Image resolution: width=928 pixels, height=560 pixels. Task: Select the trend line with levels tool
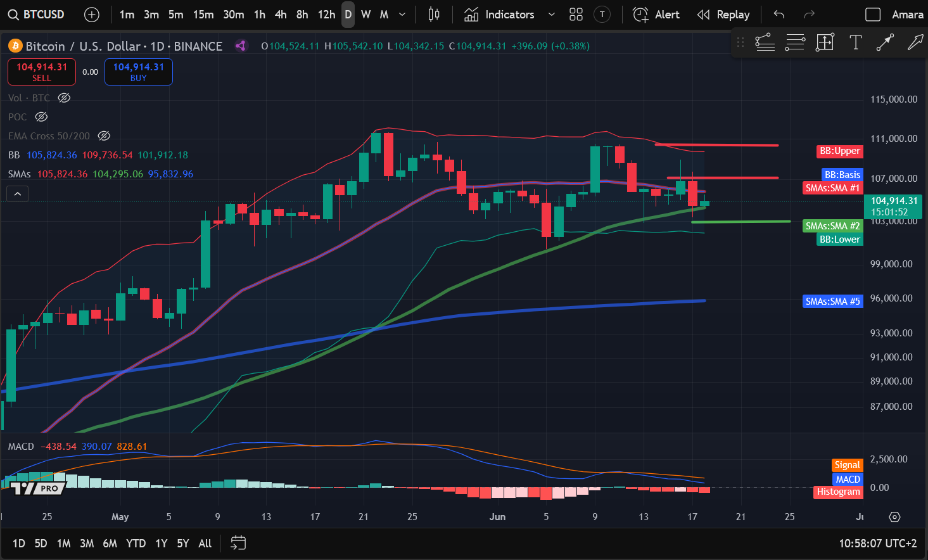(765, 42)
